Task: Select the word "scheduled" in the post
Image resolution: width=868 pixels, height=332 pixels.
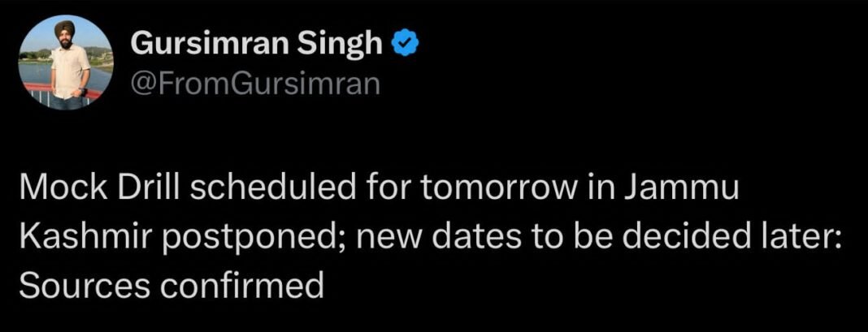Action: click(x=272, y=190)
